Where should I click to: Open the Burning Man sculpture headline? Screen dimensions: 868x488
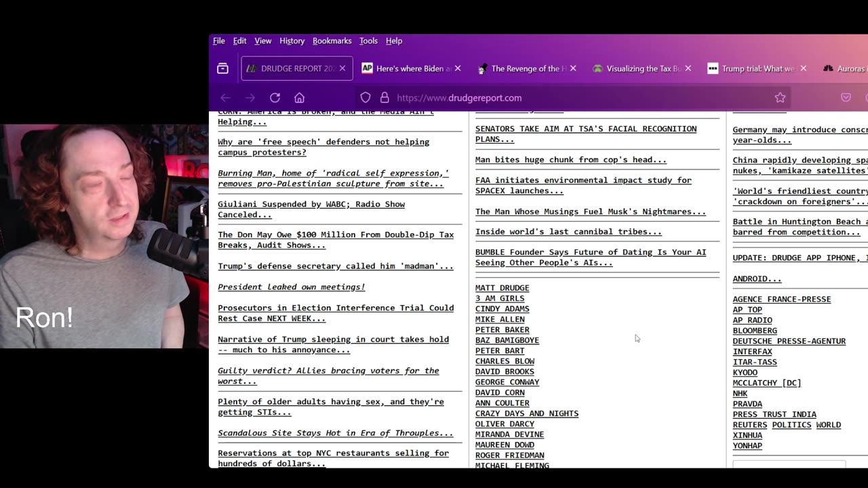click(x=333, y=178)
